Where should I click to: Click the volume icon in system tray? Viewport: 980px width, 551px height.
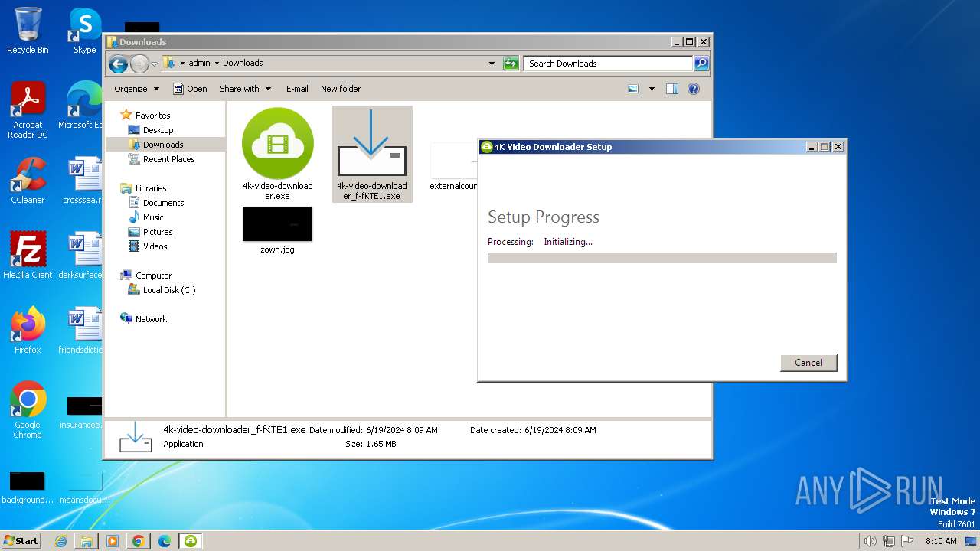coord(870,541)
